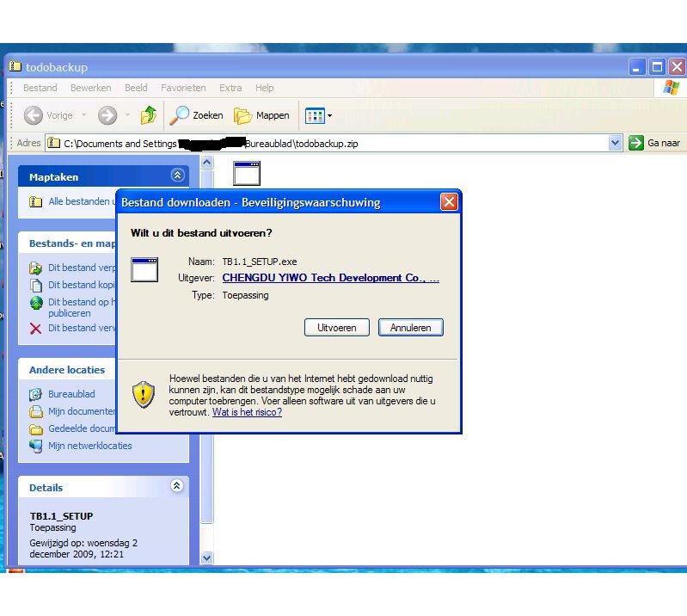The width and height of the screenshot is (687, 616).
Task: Click the yellow security shield icon
Action: click(x=144, y=394)
